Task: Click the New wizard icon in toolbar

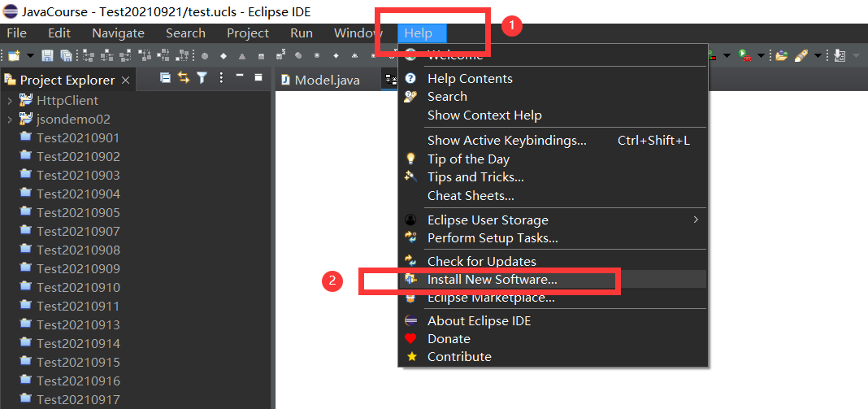Action: [14, 55]
